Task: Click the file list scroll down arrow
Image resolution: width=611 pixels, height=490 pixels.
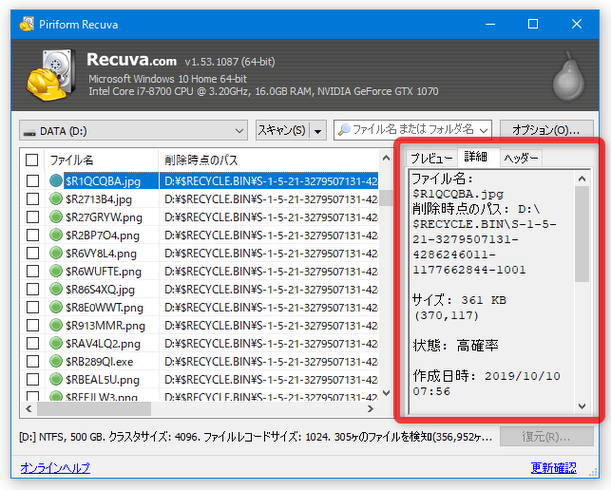Action: tap(386, 393)
